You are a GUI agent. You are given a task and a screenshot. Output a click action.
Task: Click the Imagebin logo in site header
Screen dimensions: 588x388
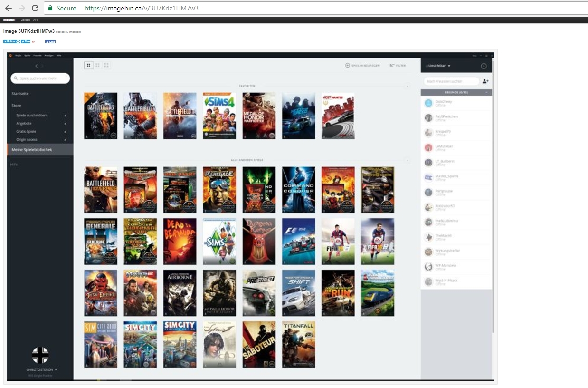point(9,20)
